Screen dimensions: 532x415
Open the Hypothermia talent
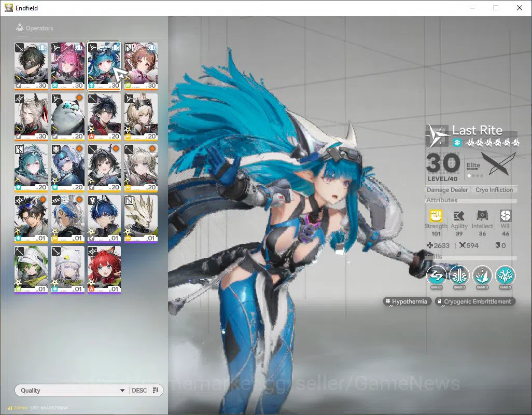(x=407, y=301)
